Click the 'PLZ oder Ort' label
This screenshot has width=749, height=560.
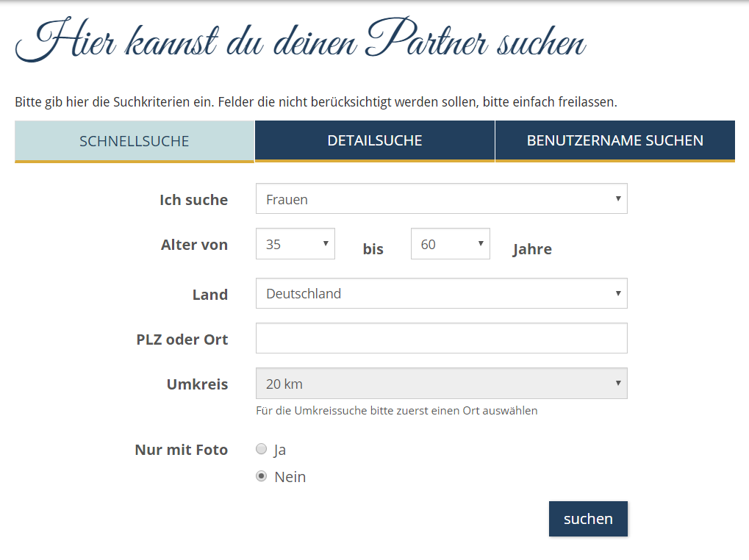point(182,340)
